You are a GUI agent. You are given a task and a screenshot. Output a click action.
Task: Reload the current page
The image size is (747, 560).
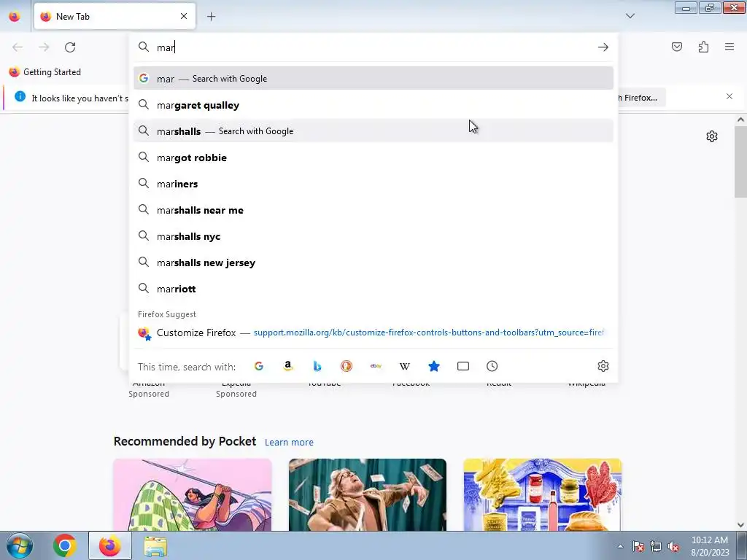70,47
